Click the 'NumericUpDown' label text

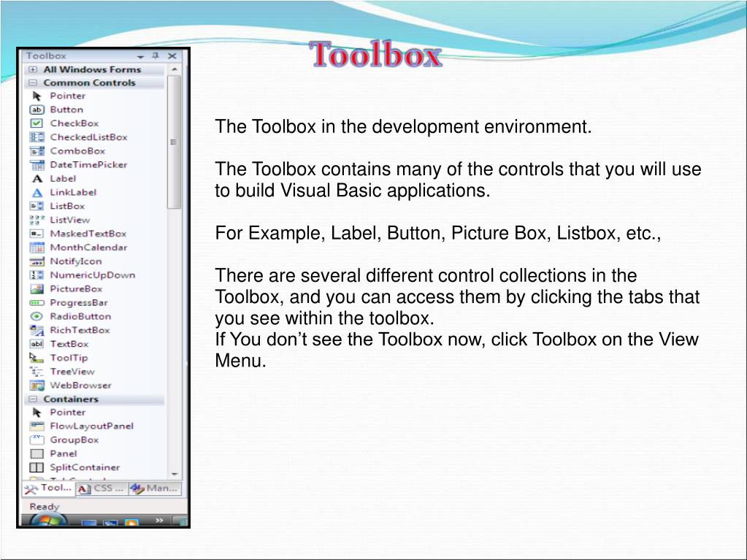tap(93, 275)
